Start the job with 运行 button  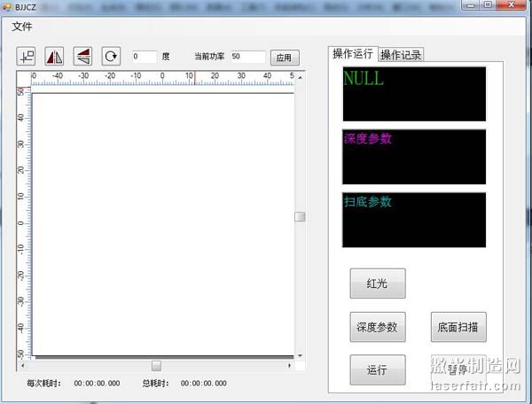(x=378, y=369)
